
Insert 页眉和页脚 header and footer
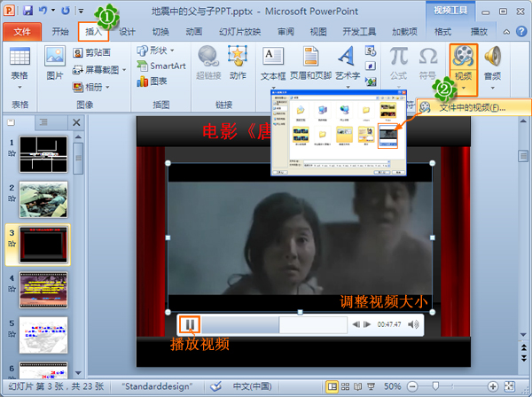click(x=310, y=65)
